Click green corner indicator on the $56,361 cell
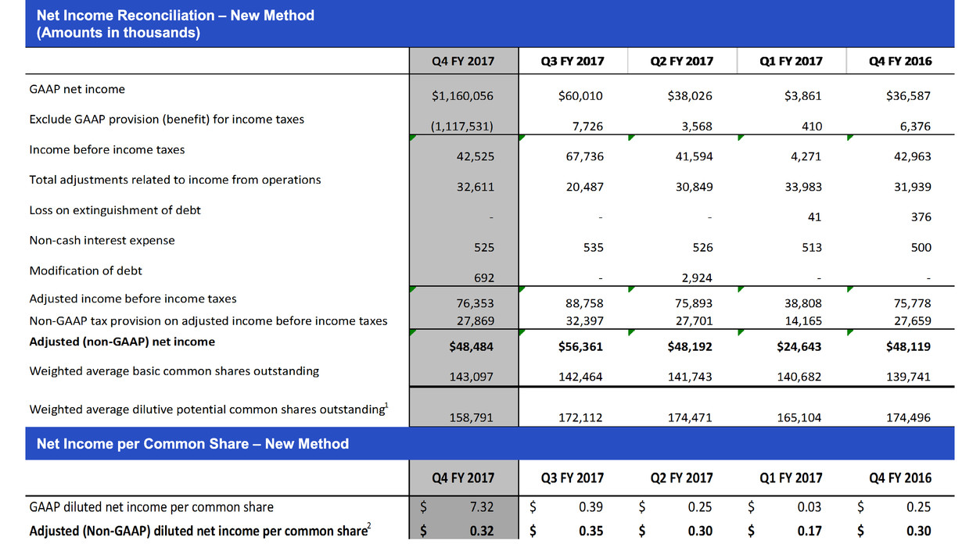980x551 pixels. tap(522, 332)
